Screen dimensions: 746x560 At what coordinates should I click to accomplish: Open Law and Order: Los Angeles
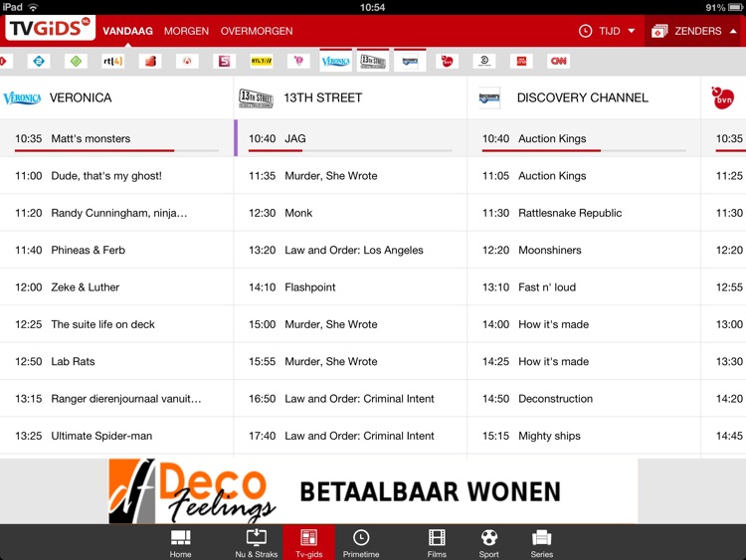pyautogui.click(x=350, y=250)
